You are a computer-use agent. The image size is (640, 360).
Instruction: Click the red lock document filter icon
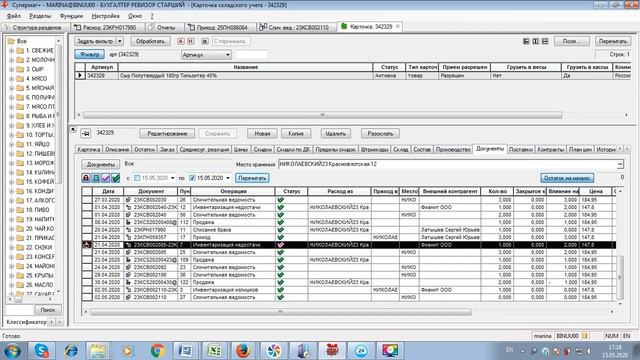[x=86, y=178]
